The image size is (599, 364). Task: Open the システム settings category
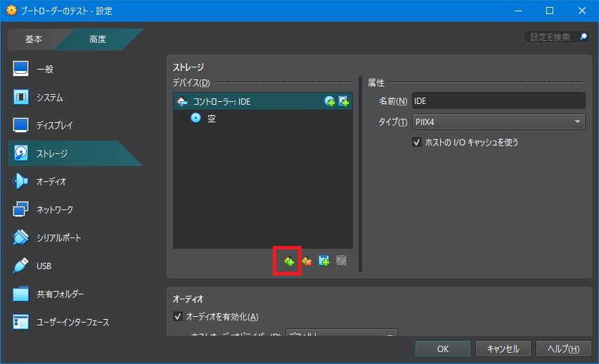[75, 98]
